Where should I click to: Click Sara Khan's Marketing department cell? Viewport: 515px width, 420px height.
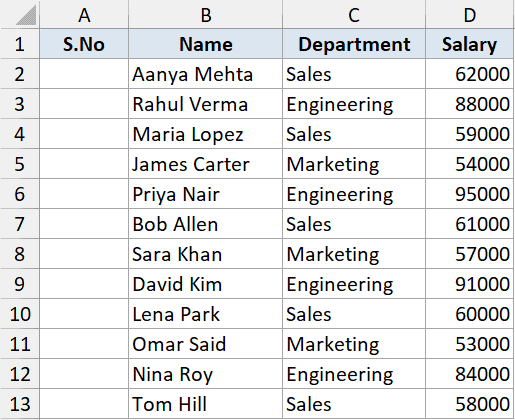click(354, 254)
